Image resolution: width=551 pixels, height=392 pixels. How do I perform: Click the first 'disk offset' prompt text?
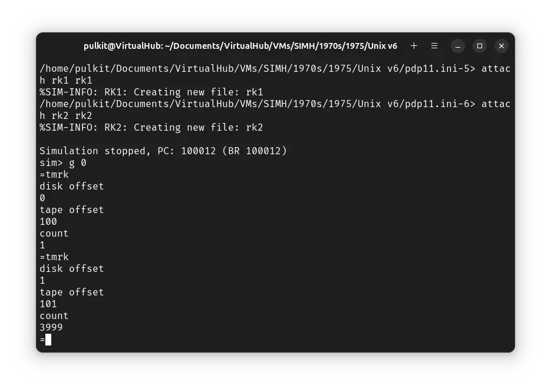click(72, 187)
